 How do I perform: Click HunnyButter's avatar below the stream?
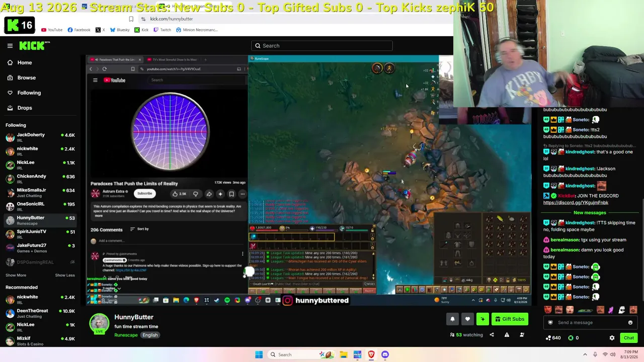click(99, 323)
